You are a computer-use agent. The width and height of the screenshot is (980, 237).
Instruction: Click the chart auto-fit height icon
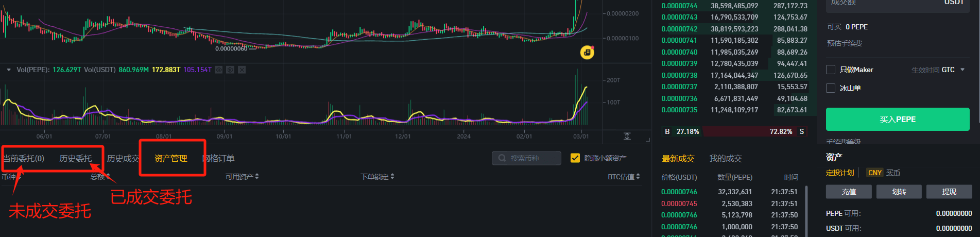click(x=627, y=136)
